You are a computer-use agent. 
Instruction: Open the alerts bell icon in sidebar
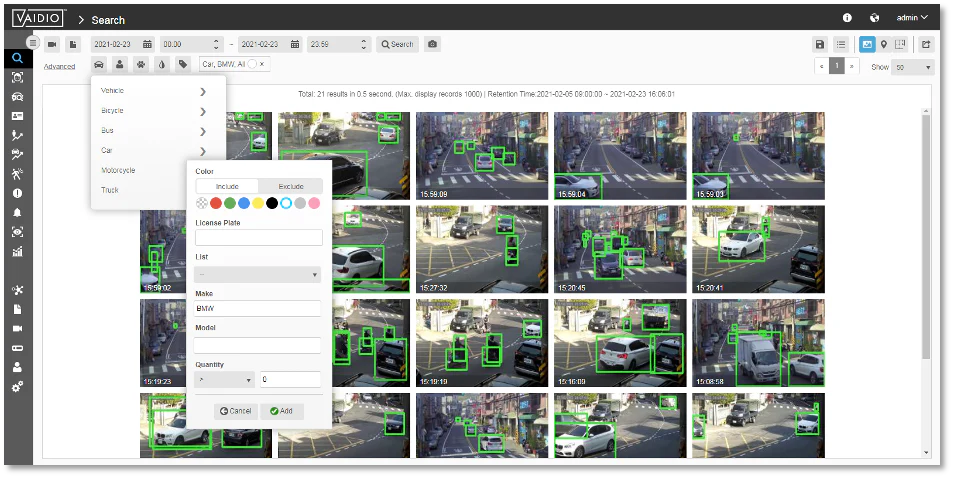click(x=17, y=212)
